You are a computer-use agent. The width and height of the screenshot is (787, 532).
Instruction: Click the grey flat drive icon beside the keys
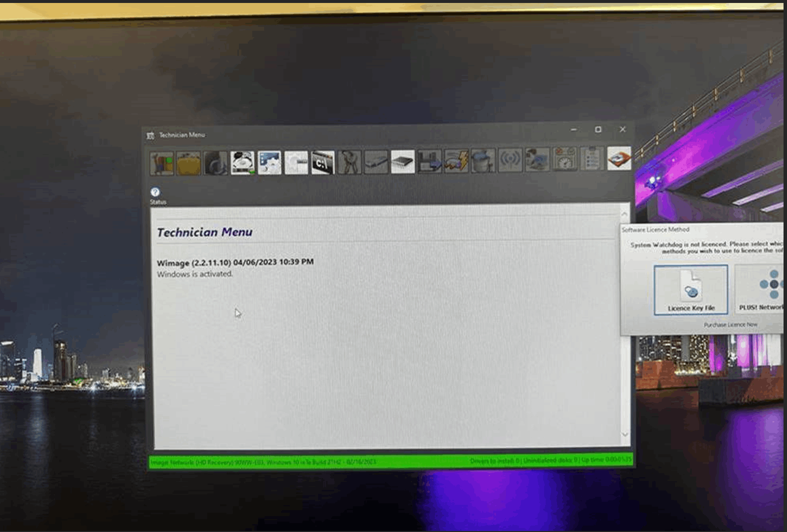(x=376, y=162)
